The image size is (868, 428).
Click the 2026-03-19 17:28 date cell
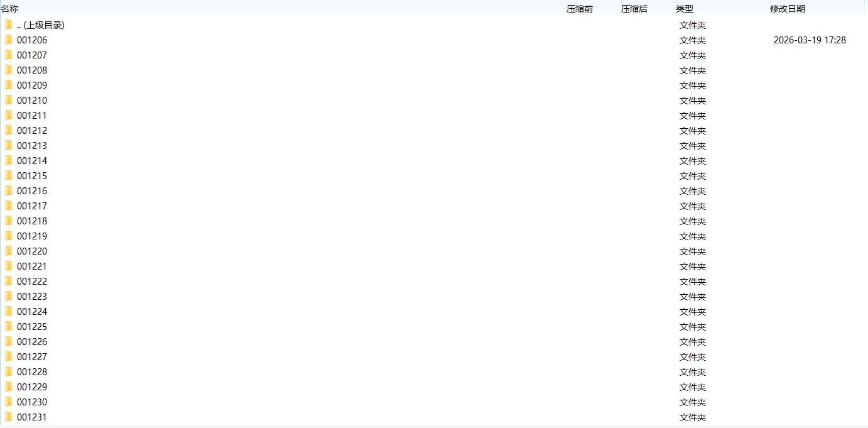point(810,40)
